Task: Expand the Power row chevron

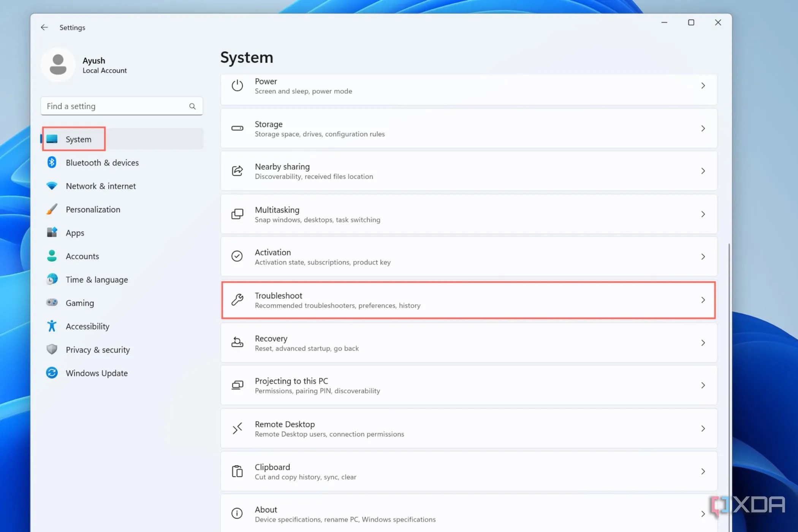Action: (x=703, y=85)
